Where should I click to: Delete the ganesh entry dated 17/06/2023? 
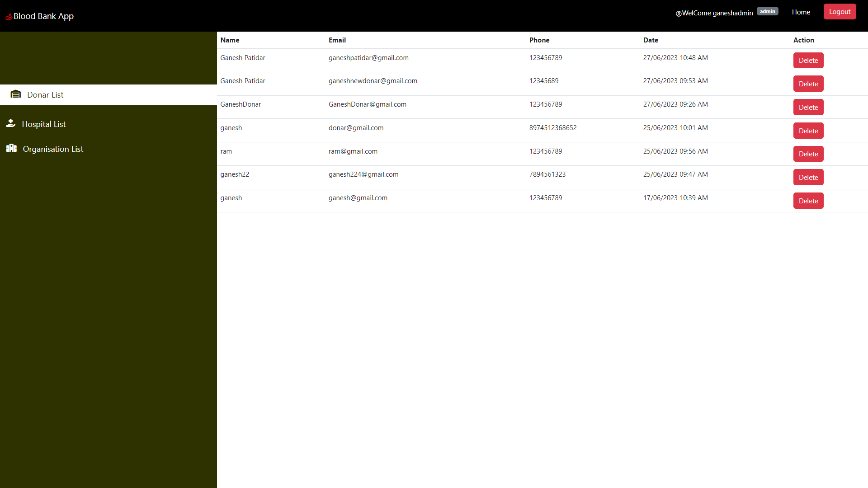(x=808, y=201)
